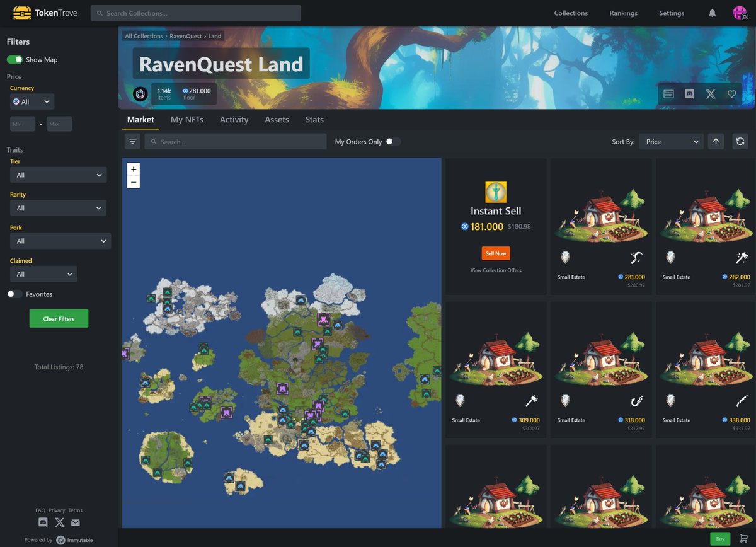Reverse sort direction with the arrow icon

point(716,142)
